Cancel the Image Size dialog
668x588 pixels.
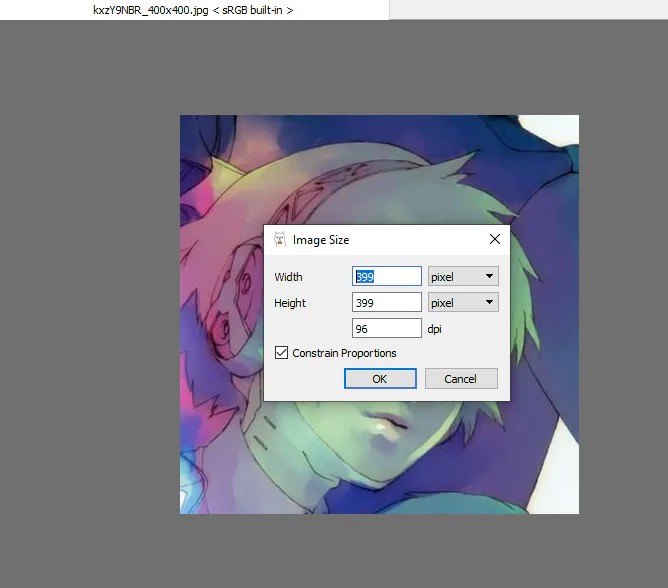coord(461,379)
